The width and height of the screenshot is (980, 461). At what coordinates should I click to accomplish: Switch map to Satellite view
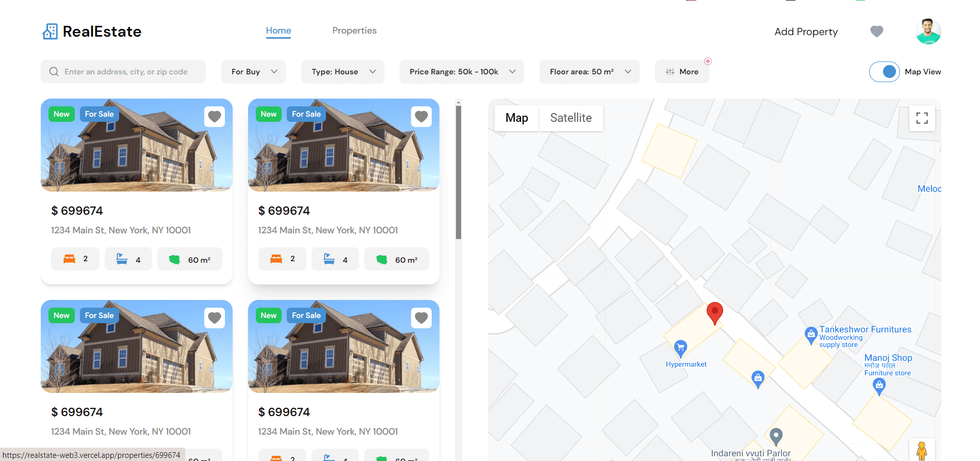click(x=571, y=118)
